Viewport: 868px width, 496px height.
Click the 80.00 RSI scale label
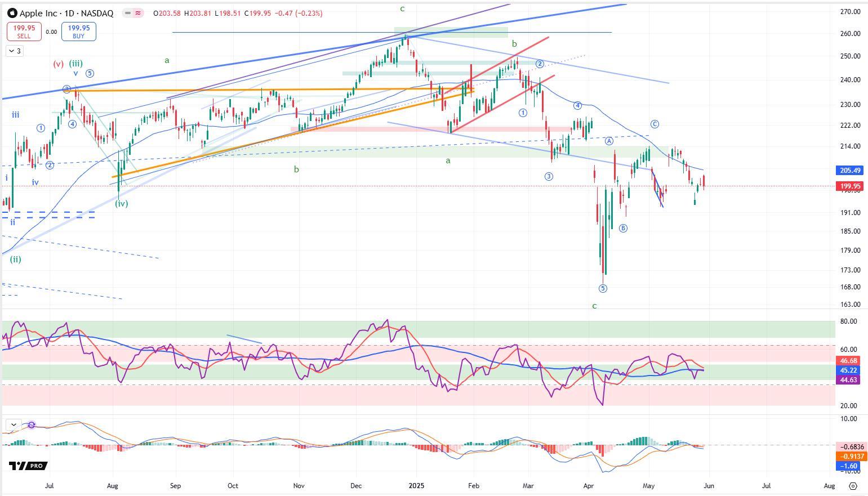pyautogui.click(x=848, y=321)
